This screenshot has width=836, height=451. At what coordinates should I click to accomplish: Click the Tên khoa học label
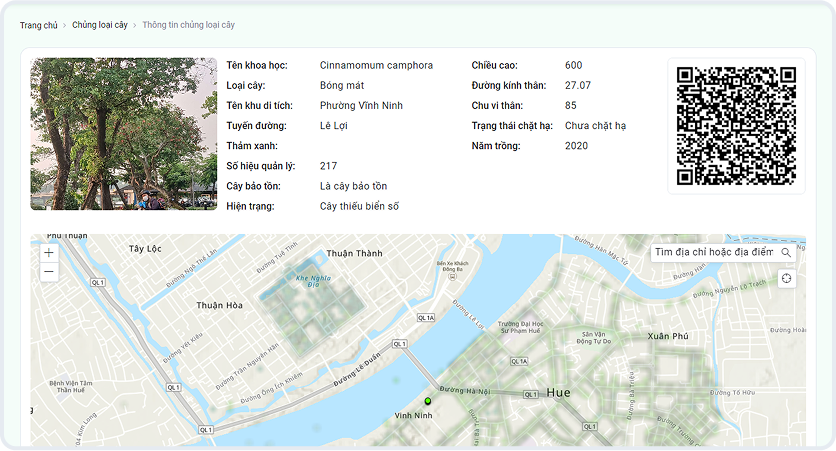257,65
